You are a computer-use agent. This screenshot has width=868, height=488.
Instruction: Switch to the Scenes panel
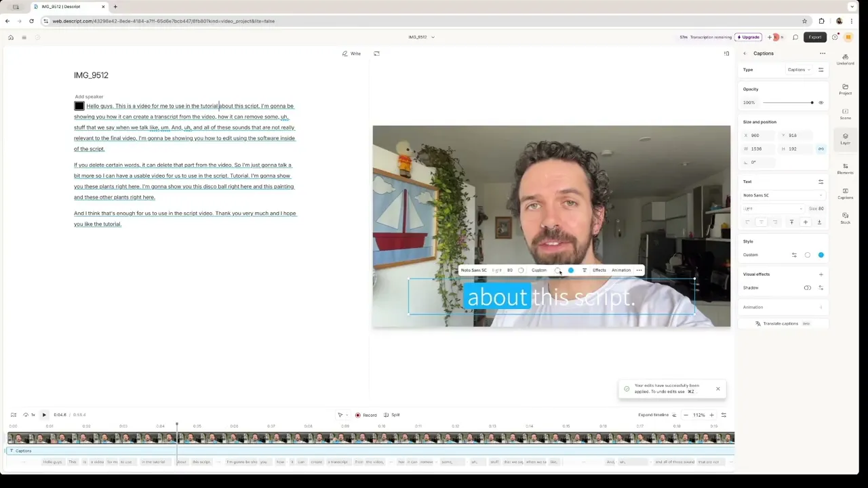[x=846, y=114]
